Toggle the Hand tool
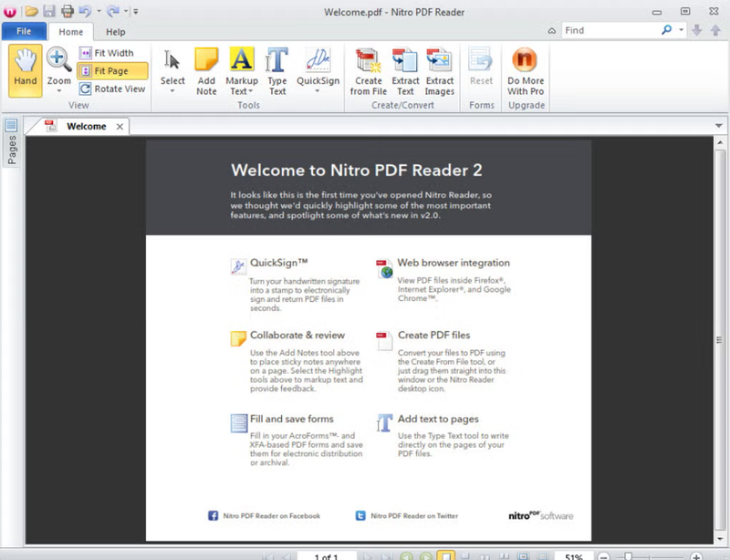This screenshot has width=730, height=560. click(26, 70)
